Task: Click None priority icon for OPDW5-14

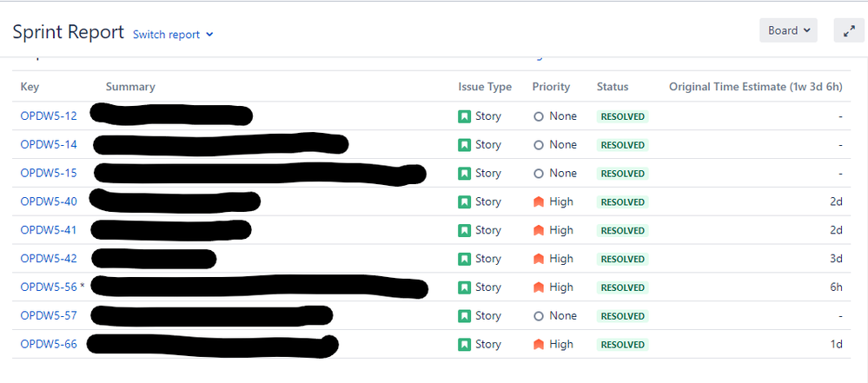Action: 539,145
